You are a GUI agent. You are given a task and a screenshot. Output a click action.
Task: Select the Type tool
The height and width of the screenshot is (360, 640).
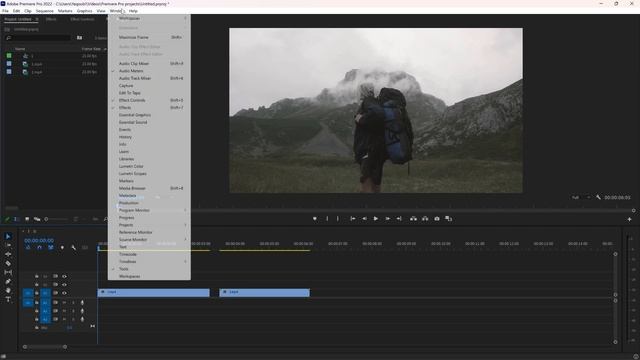click(x=8, y=300)
